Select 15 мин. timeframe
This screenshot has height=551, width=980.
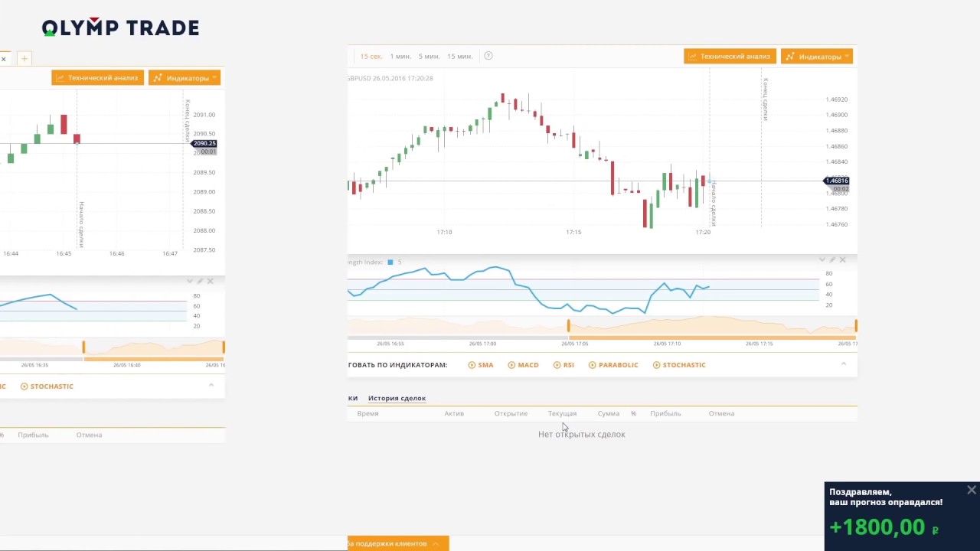[x=459, y=57]
